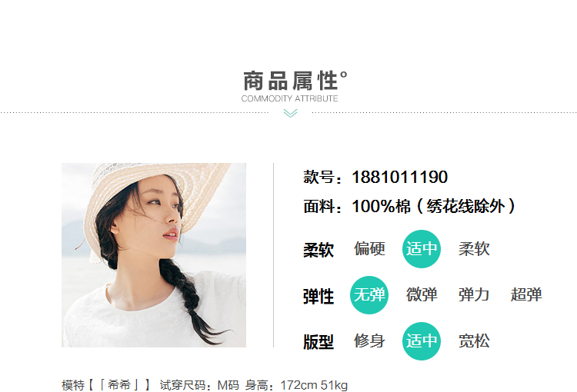Choose the 超弹 elasticity option
Viewport: 577px width, 392px height.
526,295
